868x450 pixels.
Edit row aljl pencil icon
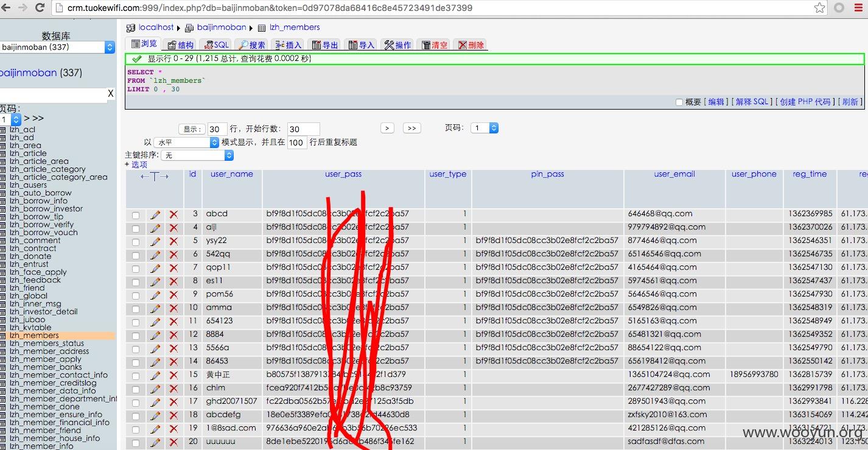point(155,228)
